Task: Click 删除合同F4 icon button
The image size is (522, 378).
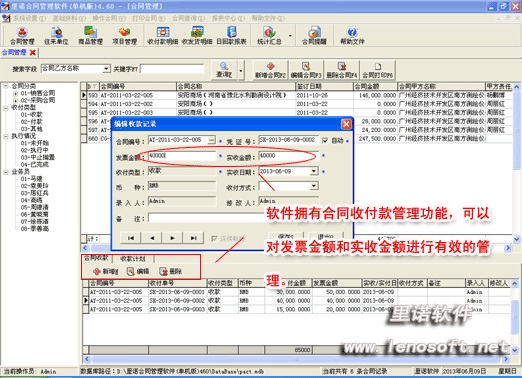Action: click(x=342, y=70)
